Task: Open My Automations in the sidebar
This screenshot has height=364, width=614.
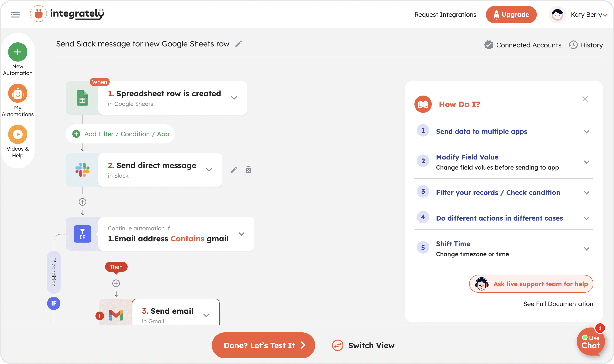Action: [18, 93]
